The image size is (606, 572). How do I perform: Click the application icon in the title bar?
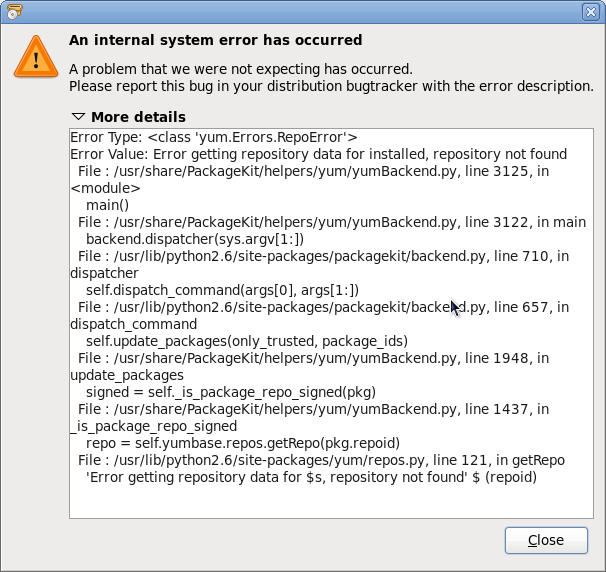(x=14, y=11)
